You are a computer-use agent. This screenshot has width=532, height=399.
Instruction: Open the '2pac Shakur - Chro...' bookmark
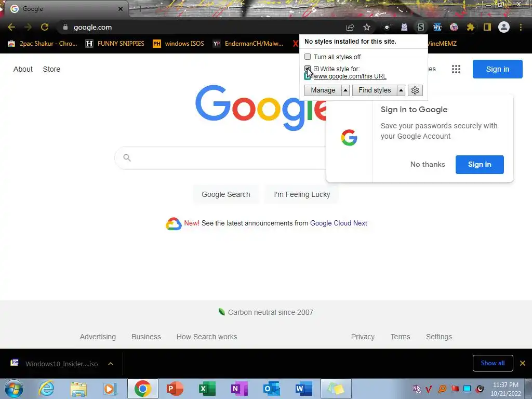43,44
